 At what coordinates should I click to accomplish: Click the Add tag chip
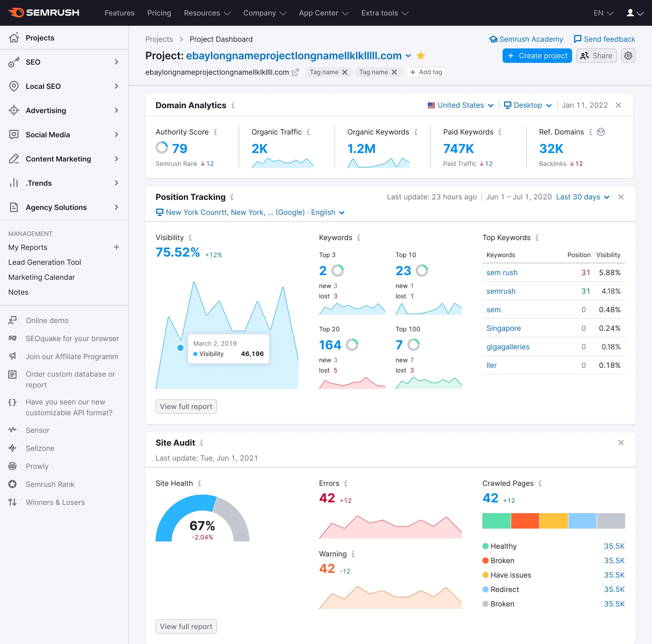(425, 72)
